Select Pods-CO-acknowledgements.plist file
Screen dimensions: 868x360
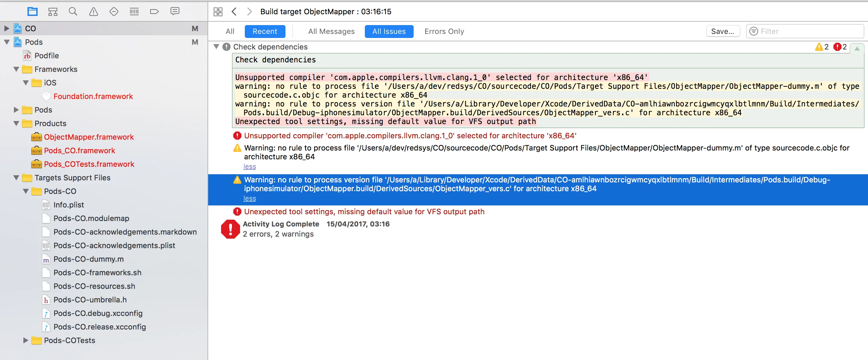coord(114,246)
